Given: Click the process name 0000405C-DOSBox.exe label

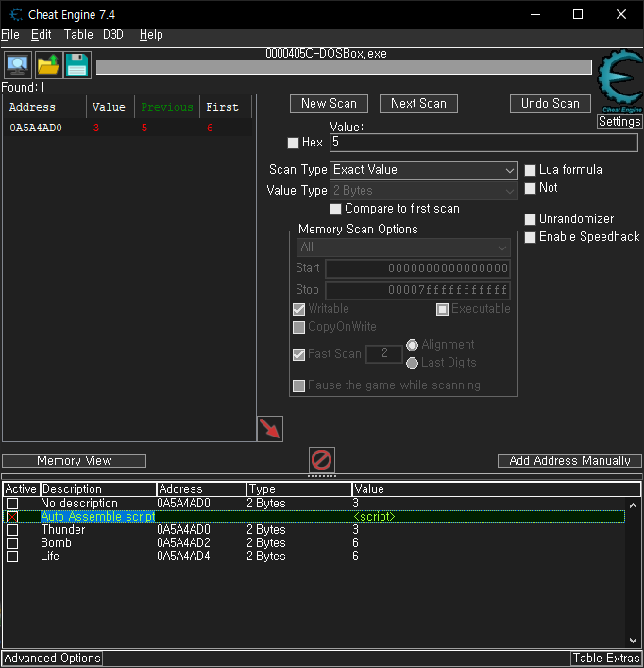Looking at the screenshot, I should (x=326, y=54).
